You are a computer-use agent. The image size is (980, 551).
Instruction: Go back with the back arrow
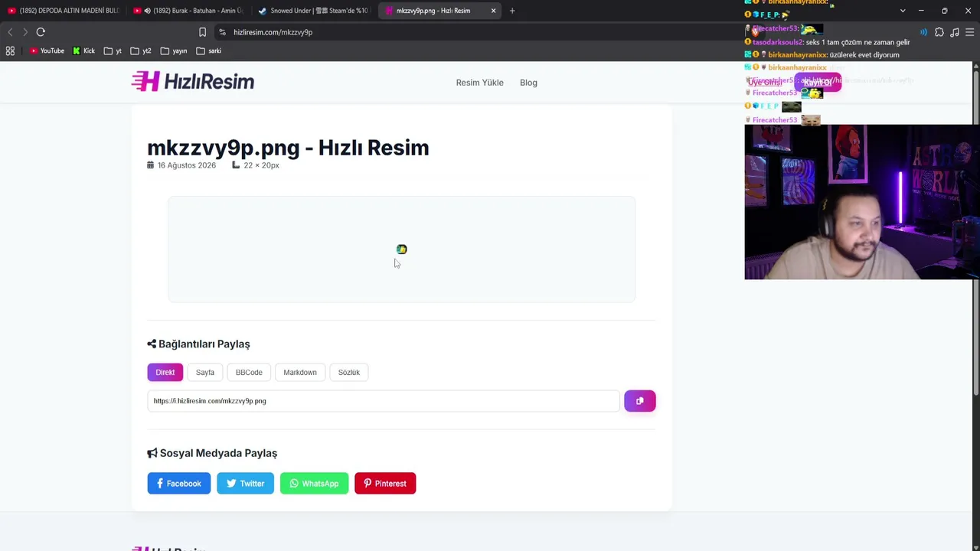(10, 32)
